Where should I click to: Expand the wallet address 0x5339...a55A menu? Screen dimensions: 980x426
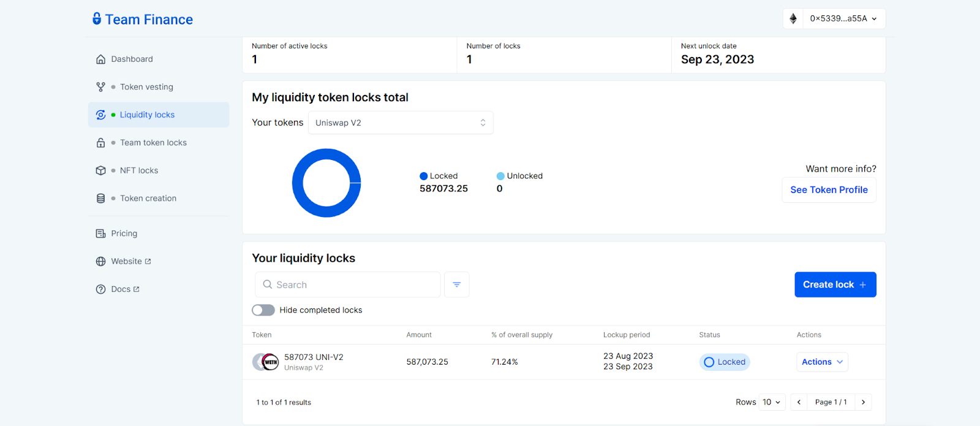[x=843, y=18]
